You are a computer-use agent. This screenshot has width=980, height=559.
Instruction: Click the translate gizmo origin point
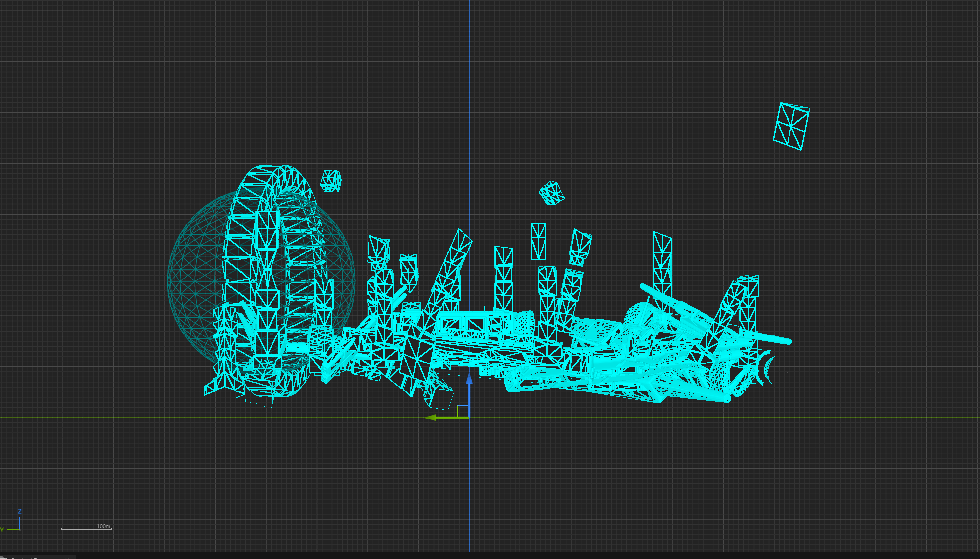tap(469, 418)
